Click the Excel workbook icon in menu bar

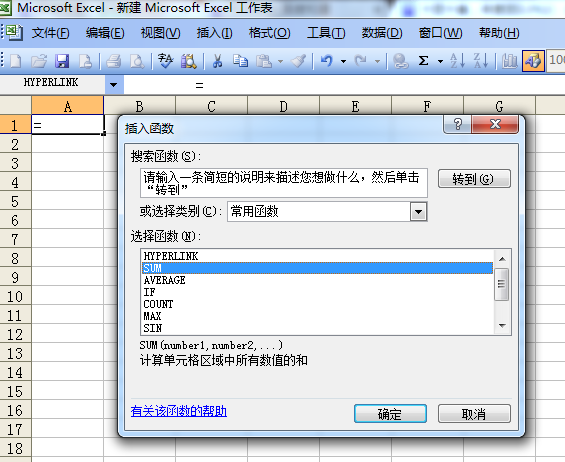pos(14,33)
